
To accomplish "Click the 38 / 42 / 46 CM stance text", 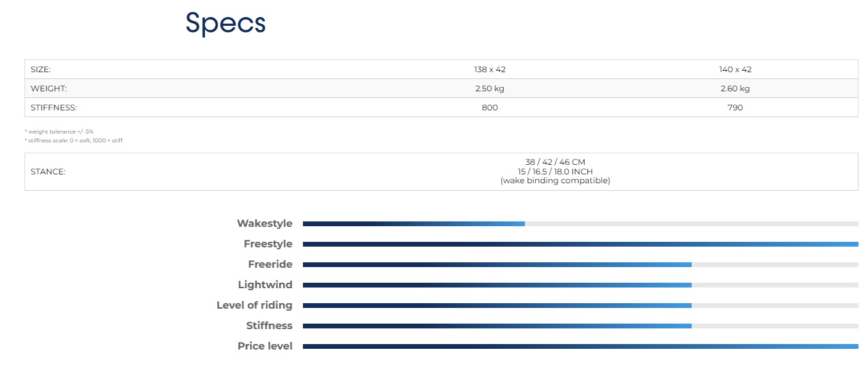I will [555, 162].
